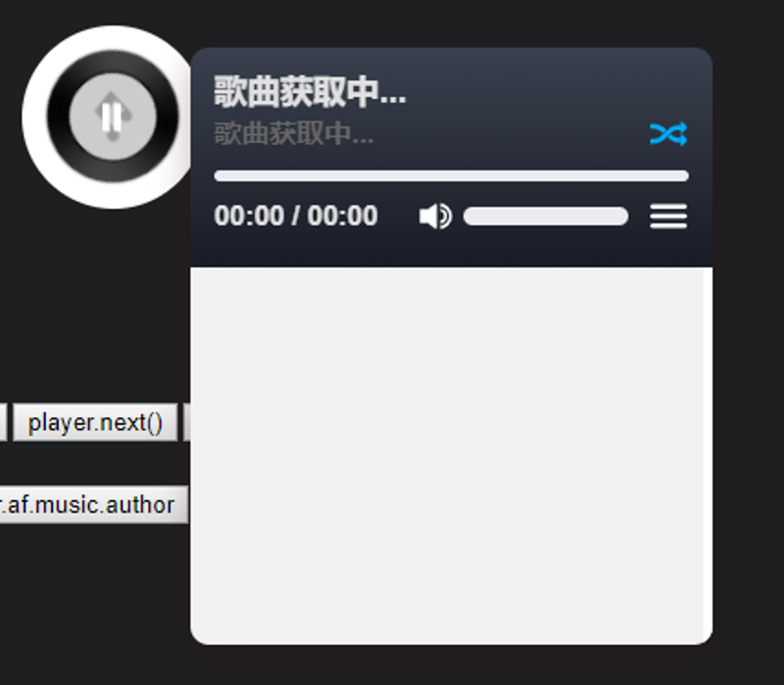Click the black vinyl ring of the record
The width and height of the screenshot is (784, 685).
[x=58, y=117]
